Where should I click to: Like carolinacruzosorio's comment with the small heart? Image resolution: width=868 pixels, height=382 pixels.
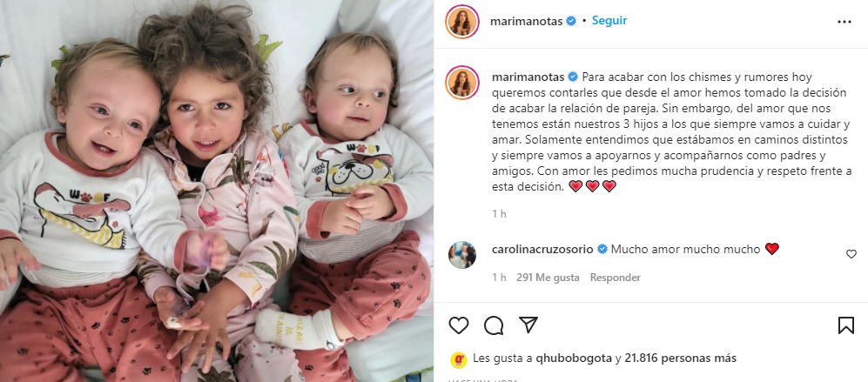point(851,254)
